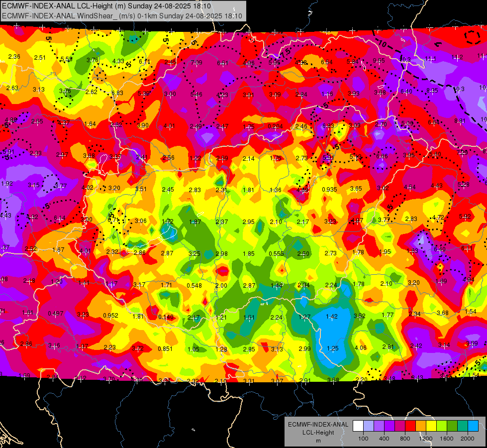Image resolution: width=487 pixels, height=448 pixels.
Task: Click the wind shear value "1.85"
Action: pyautogui.click(x=249, y=253)
